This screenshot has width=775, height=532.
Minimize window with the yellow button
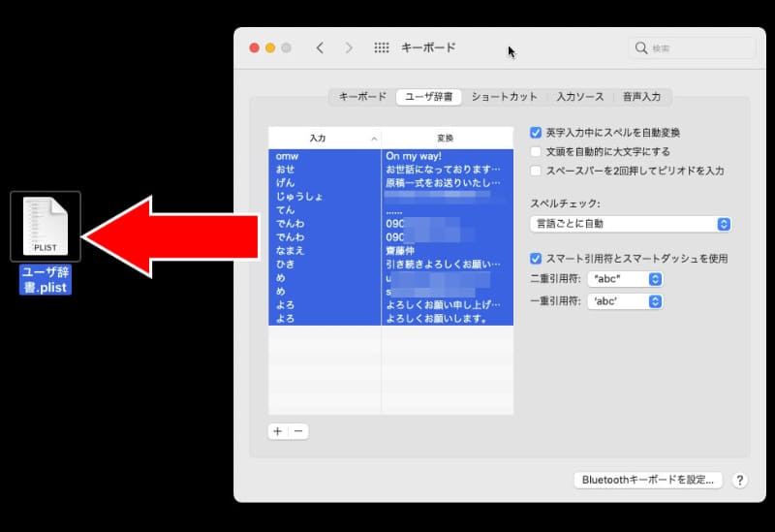point(270,47)
